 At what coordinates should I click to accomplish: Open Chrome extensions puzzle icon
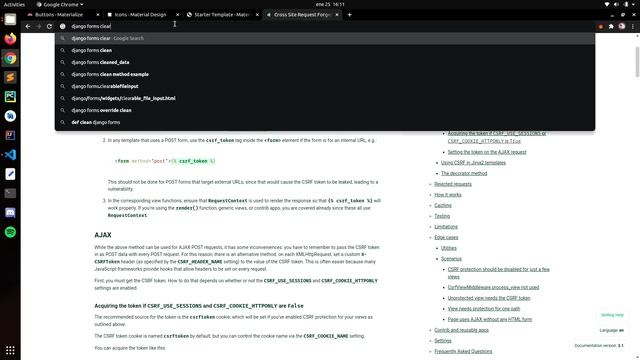[611, 26]
